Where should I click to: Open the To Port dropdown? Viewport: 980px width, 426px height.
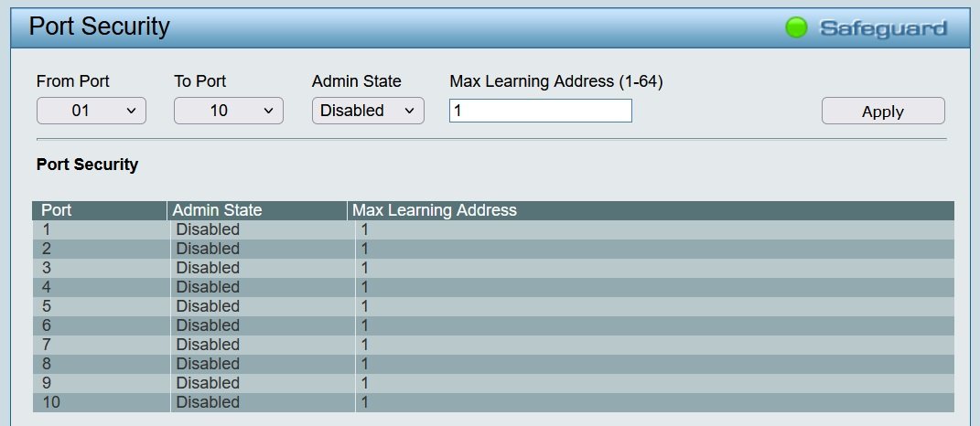pyautogui.click(x=229, y=111)
